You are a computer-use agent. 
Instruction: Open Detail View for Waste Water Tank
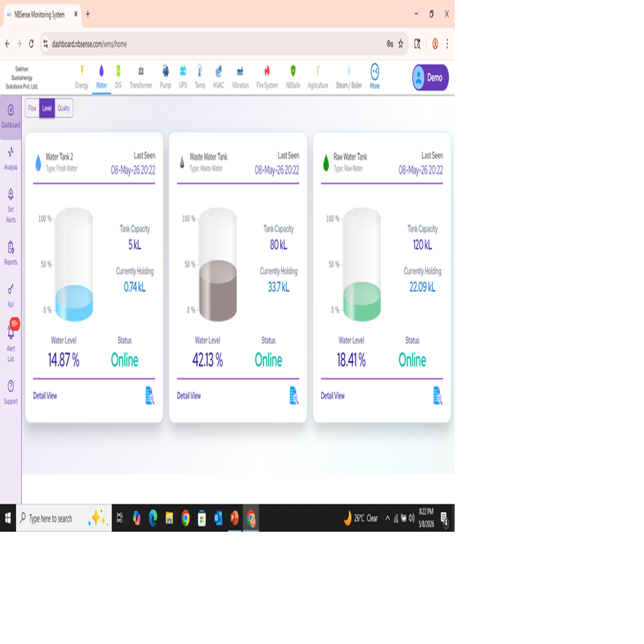[x=189, y=396]
